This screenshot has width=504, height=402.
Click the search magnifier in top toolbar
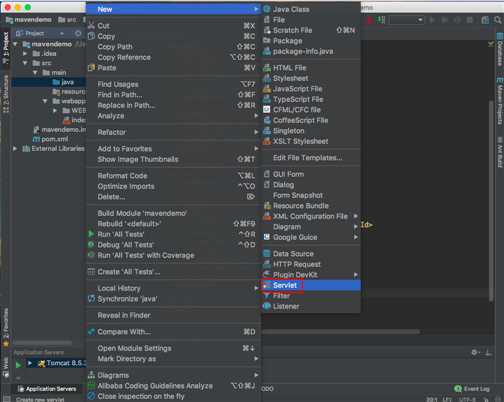[x=498, y=20]
